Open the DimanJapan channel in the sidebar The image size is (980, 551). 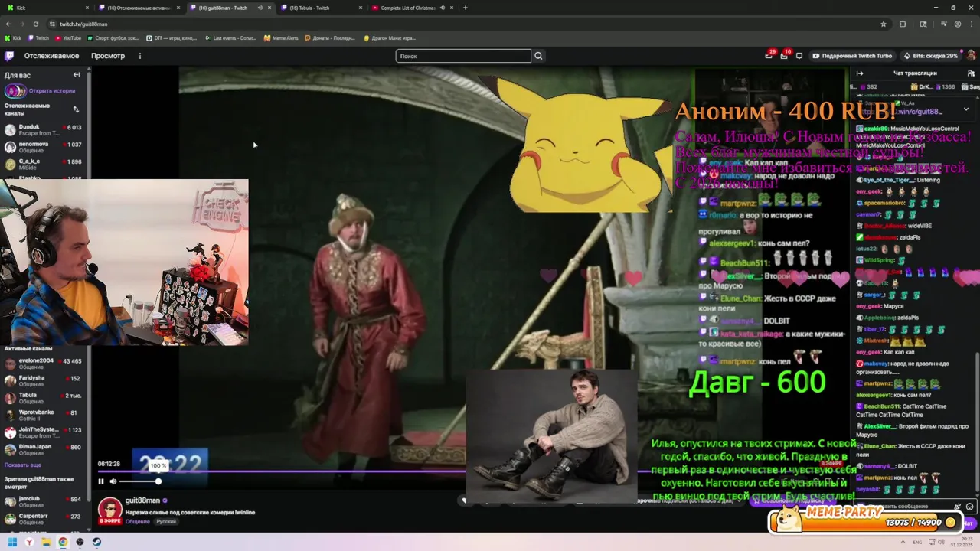[x=43, y=450]
